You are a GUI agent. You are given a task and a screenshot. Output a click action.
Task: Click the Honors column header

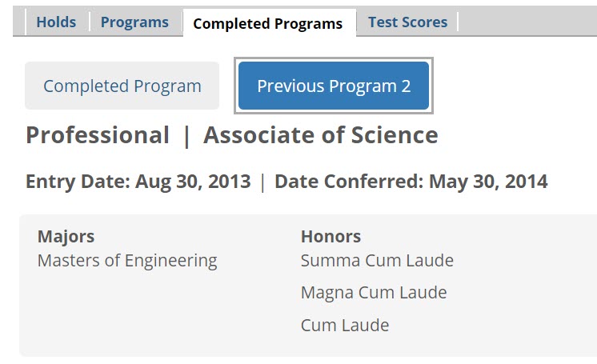tap(331, 237)
